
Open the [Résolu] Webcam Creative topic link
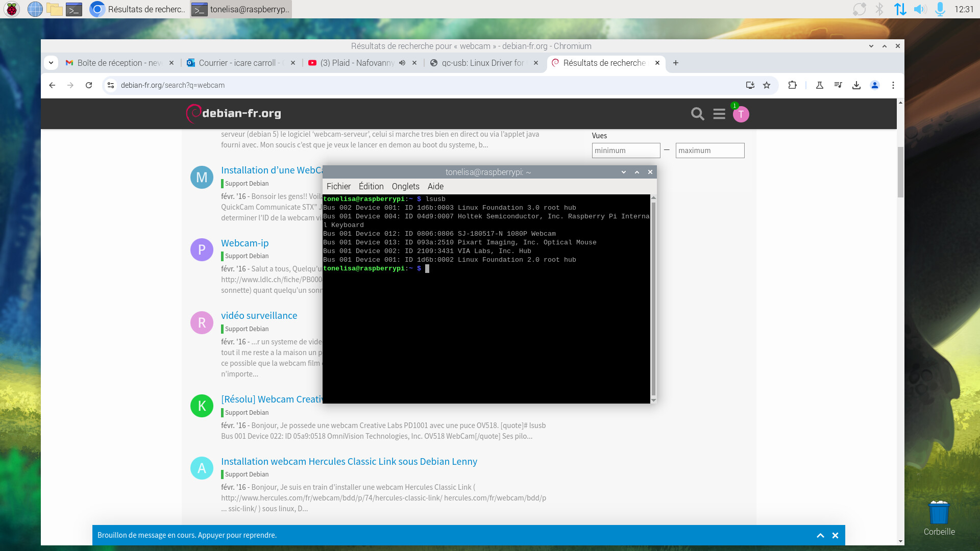(x=272, y=399)
